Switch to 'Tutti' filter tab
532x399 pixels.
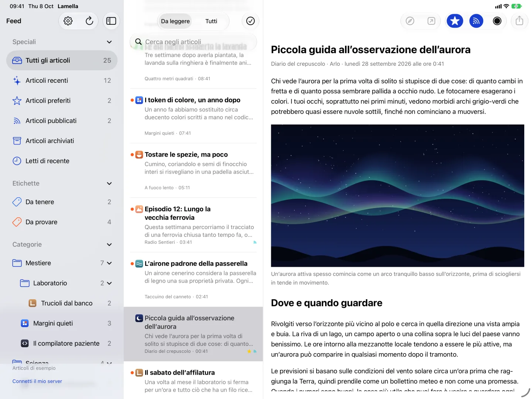(211, 21)
